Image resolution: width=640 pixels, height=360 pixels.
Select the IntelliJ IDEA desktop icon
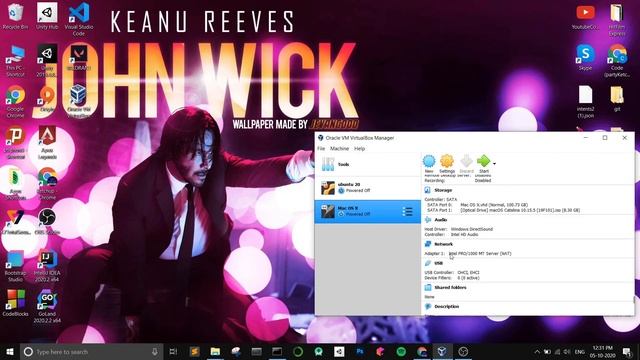point(47,266)
